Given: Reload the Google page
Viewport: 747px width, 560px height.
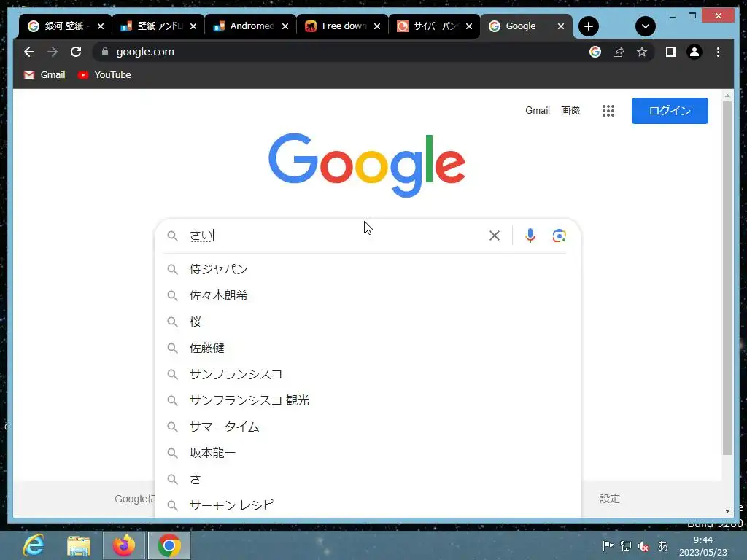Looking at the screenshot, I should click(x=76, y=52).
